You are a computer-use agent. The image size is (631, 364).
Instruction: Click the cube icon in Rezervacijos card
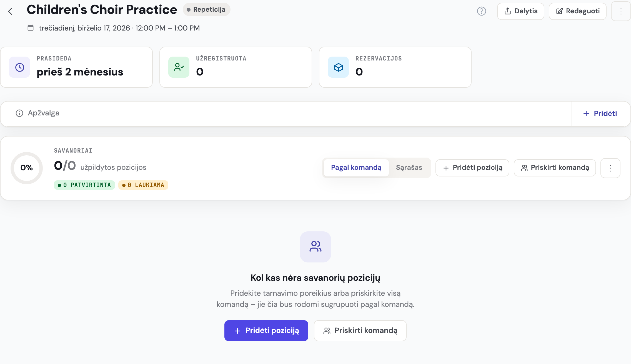click(x=338, y=67)
